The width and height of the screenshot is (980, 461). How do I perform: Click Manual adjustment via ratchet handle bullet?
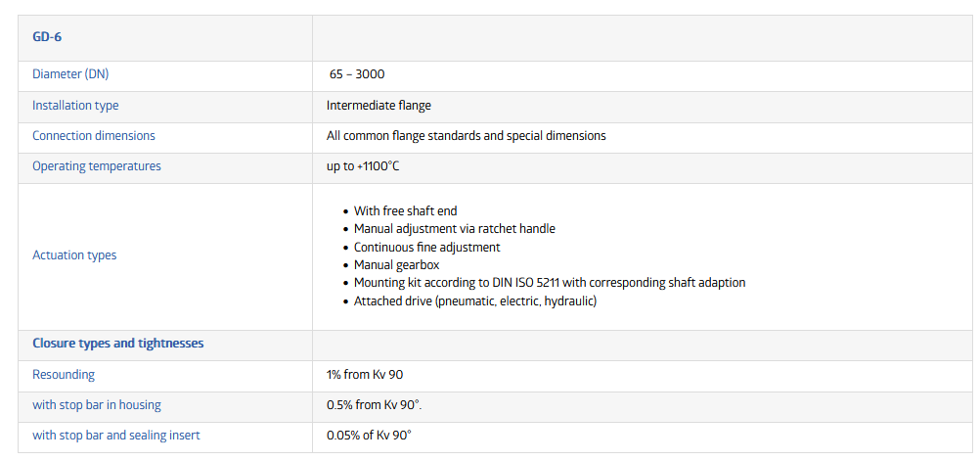[454, 228]
